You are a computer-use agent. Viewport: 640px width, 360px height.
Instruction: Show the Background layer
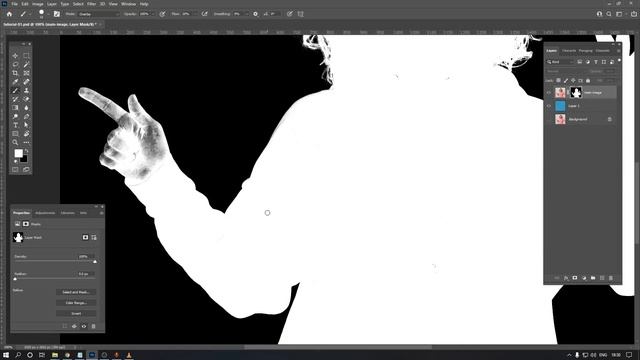point(549,119)
